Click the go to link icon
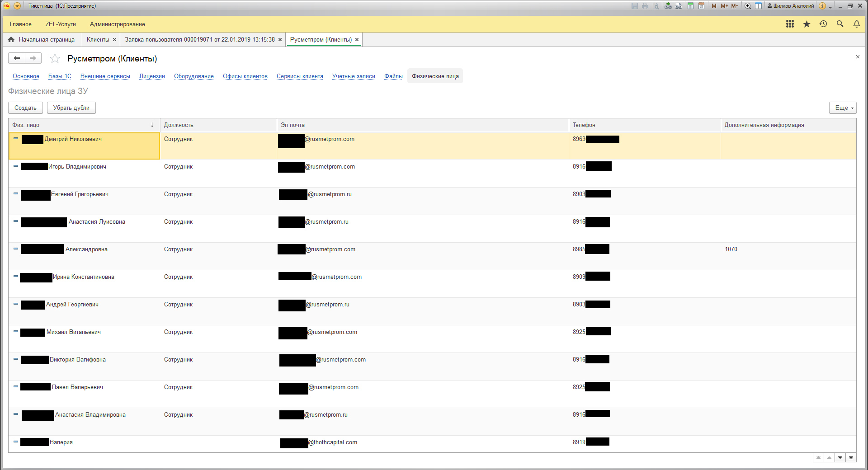This screenshot has width=868, height=470. (x=679, y=6)
